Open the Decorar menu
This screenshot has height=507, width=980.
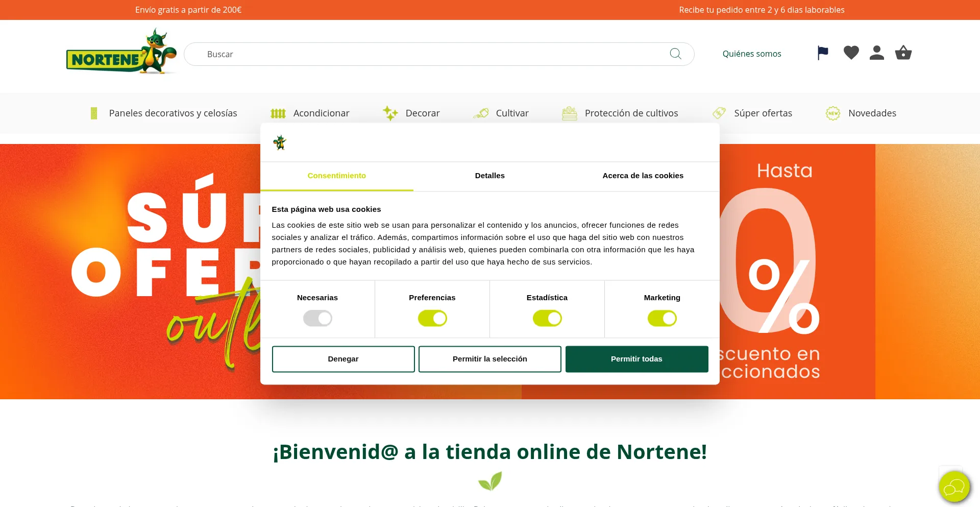[x=423, y=113]
